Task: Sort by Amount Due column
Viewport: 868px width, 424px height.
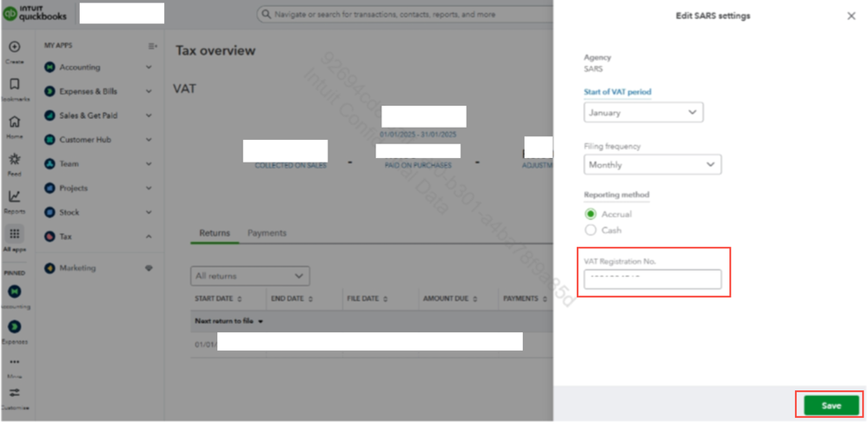Action: (x=449, y=298)
